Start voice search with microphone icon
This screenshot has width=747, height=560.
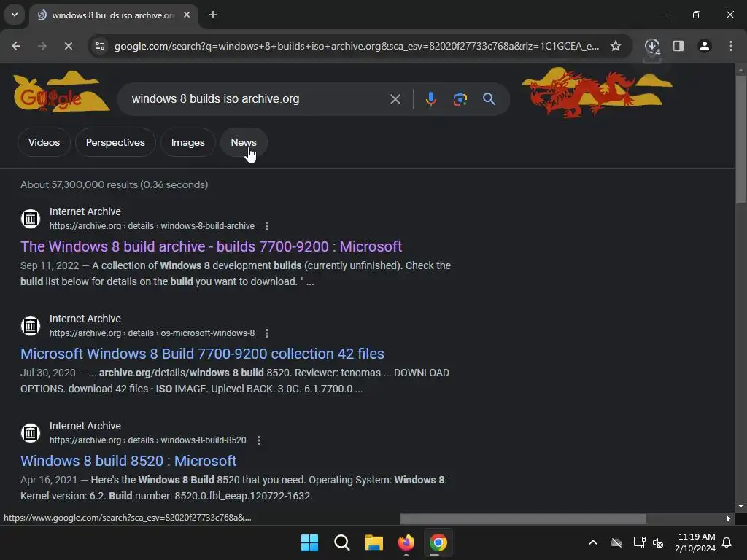pos(430,99)
